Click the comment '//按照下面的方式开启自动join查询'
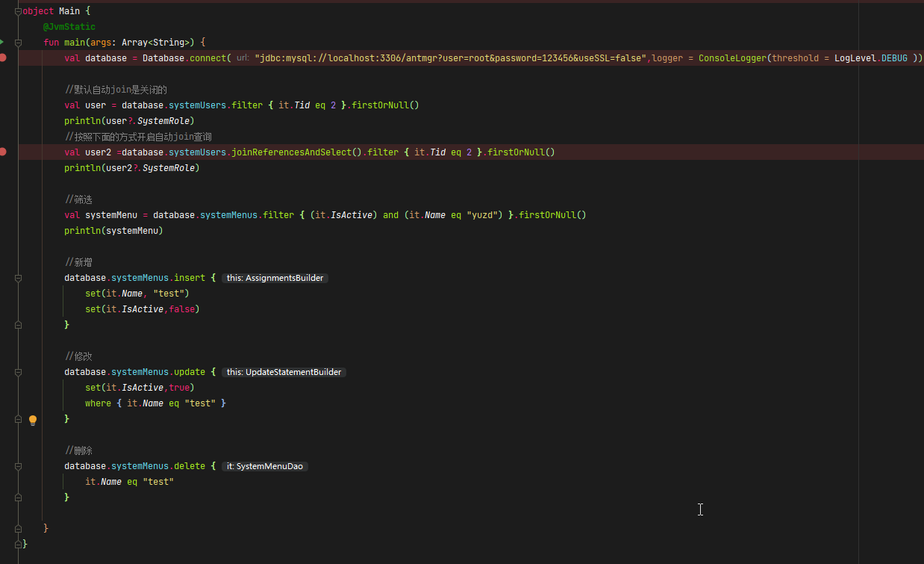 pos(138,137)
